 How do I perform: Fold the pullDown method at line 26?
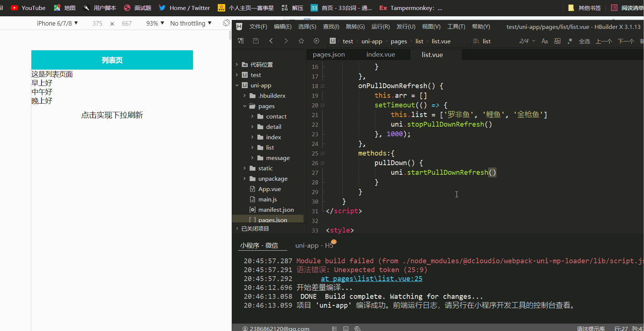322,163
